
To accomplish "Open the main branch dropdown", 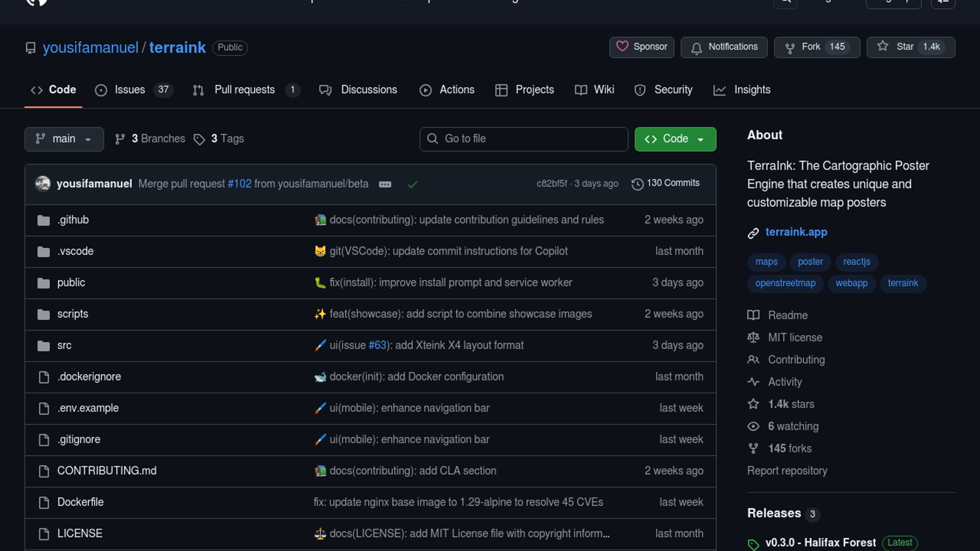I will click(64, 139).
